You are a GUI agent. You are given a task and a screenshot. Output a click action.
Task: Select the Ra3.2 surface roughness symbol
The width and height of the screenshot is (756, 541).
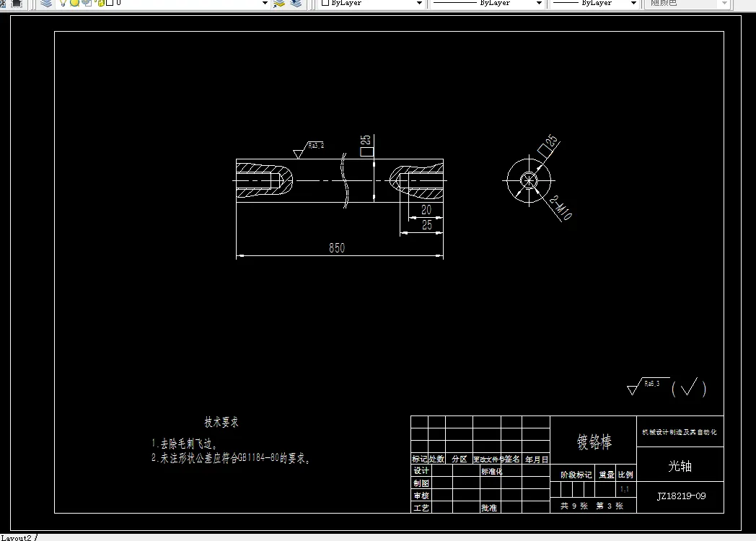[x=309, y=149]
